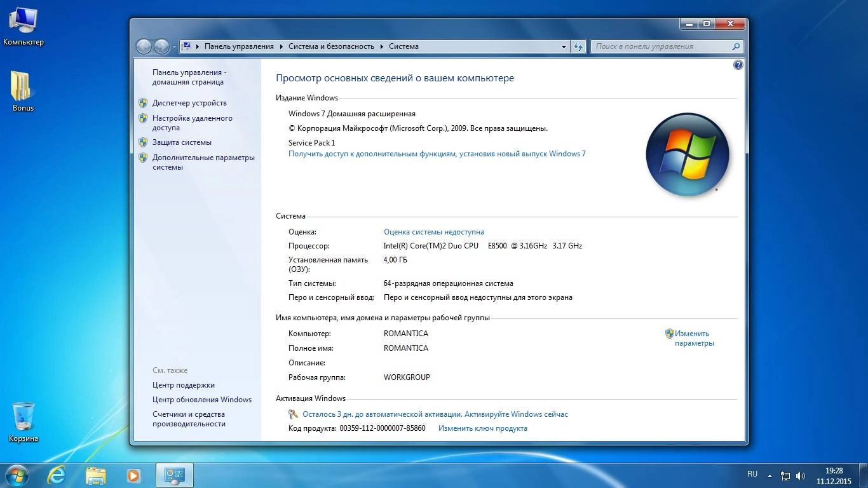This screenshot has height=488, width=868.
Task: Click the Show desktop button strip
Action: tap(863, 475)
